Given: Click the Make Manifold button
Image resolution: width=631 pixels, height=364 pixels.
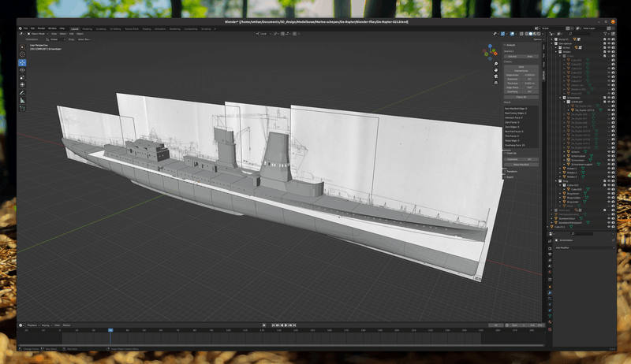Looking at the screenshot, I should [x=520, y=163].
